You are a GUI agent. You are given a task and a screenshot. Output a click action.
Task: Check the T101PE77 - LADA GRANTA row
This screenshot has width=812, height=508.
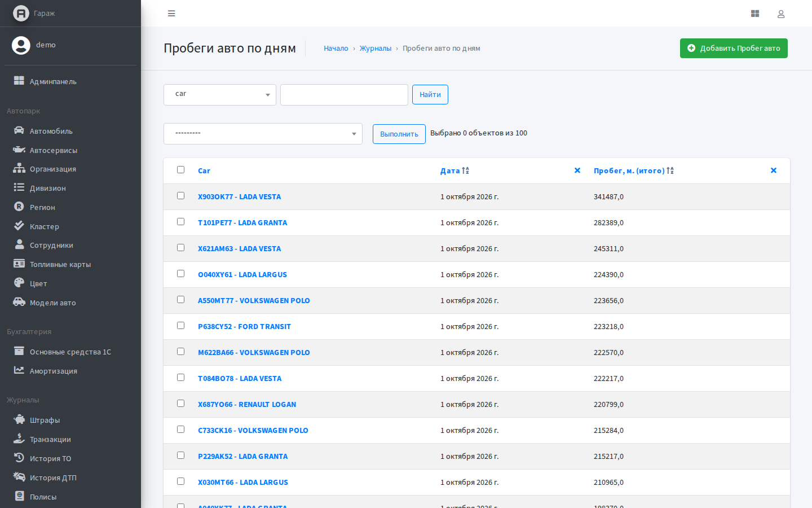(x=180, y=221)
